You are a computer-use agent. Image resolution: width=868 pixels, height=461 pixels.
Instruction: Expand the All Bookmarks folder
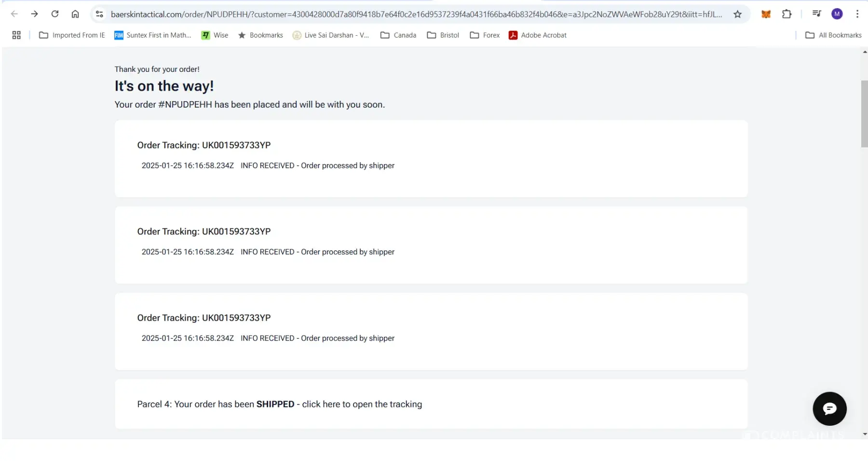(834, 35)
